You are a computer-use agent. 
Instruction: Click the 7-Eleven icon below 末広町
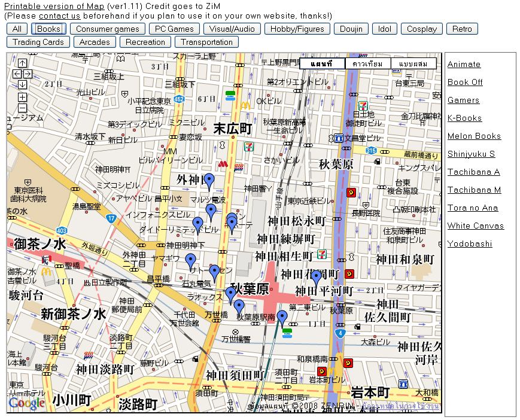point(249,147)
